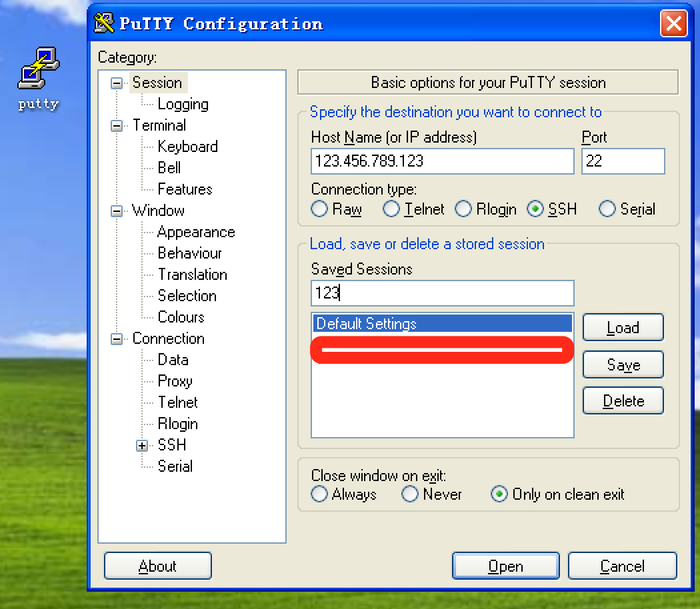Open the Behaviour category
The height and width of the screenshot is (609, 700).
coord(190,253)
